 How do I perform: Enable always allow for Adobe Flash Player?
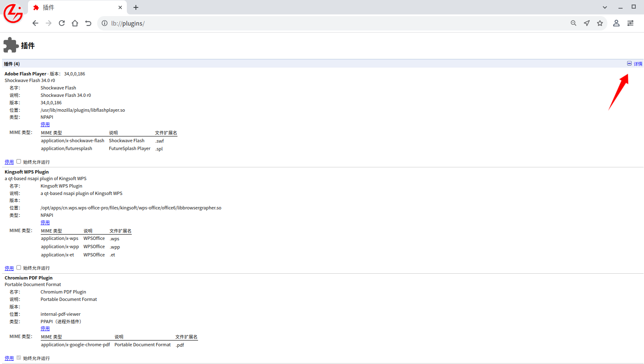19,162
